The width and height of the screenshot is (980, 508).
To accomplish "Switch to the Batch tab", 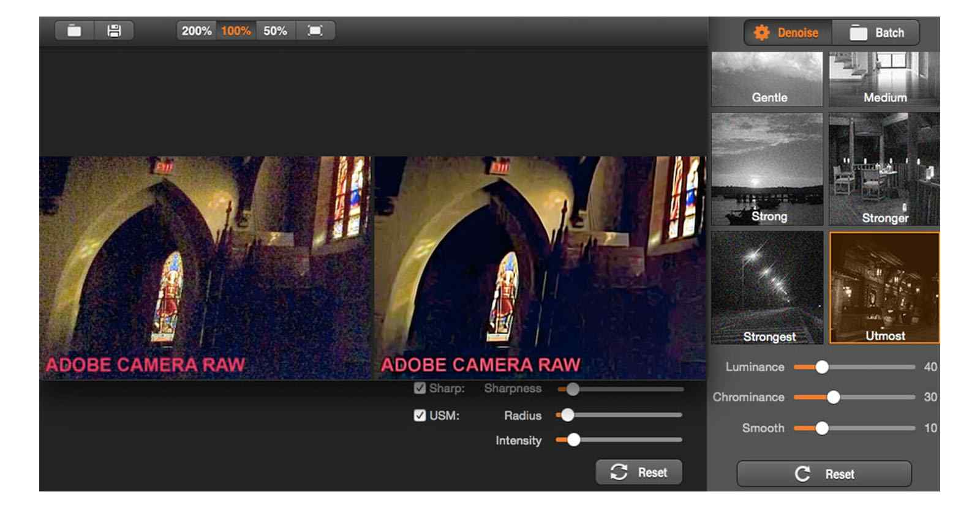I will point(876,32).
